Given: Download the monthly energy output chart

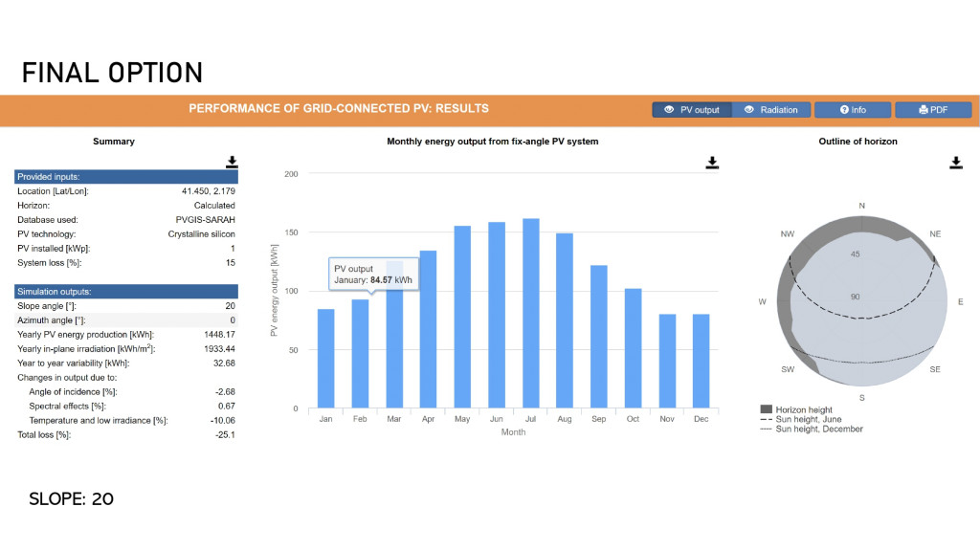Looking at the screenshot, I should coord(712,163).
